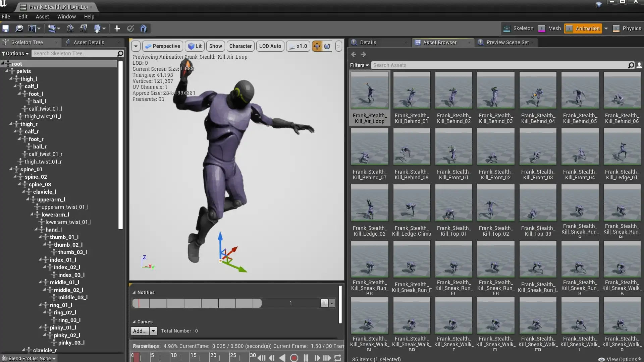Switch to the Preview Scene Settings tab
The width and height of the screenshot is (644, 362).
(507, 43)
